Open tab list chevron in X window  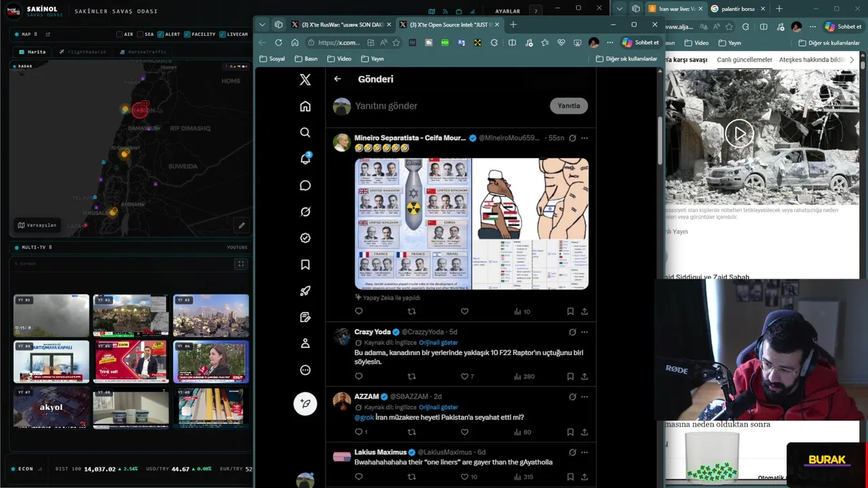262,24
